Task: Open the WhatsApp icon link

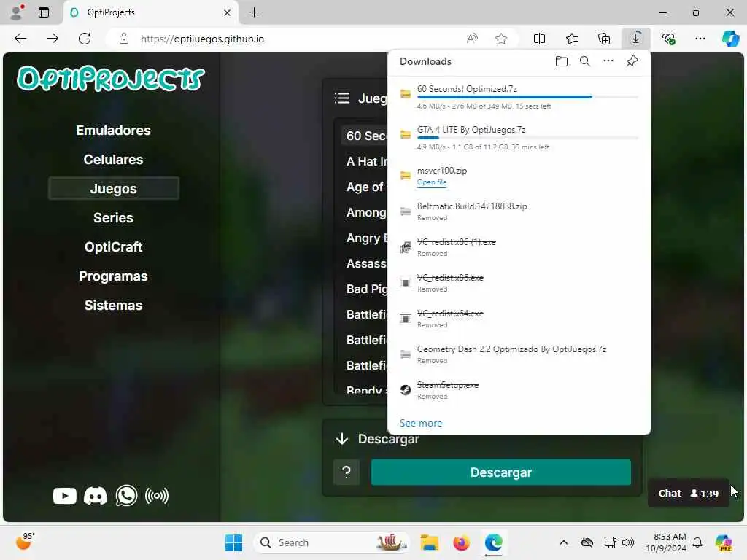Action: pos(126,496)
